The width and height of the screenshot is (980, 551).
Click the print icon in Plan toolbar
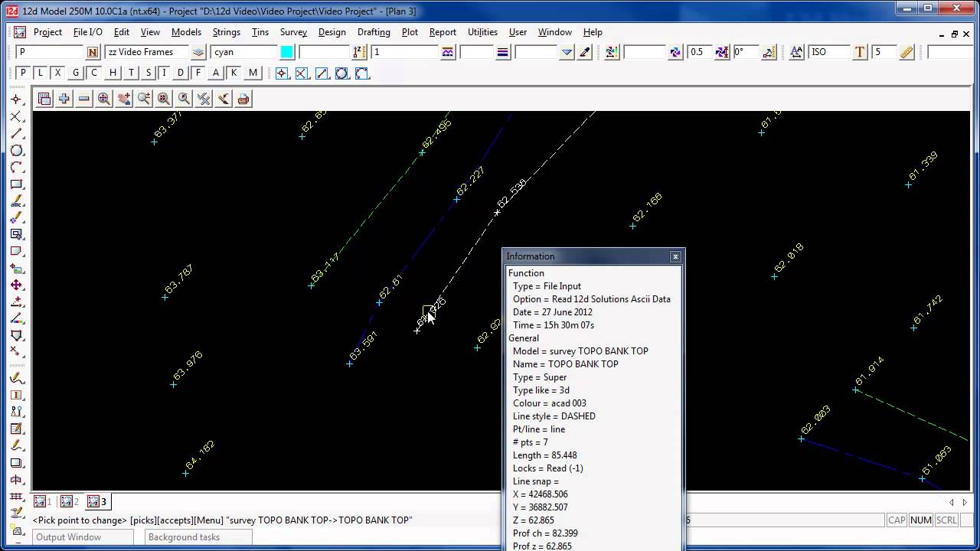click(x=243, y=99)
